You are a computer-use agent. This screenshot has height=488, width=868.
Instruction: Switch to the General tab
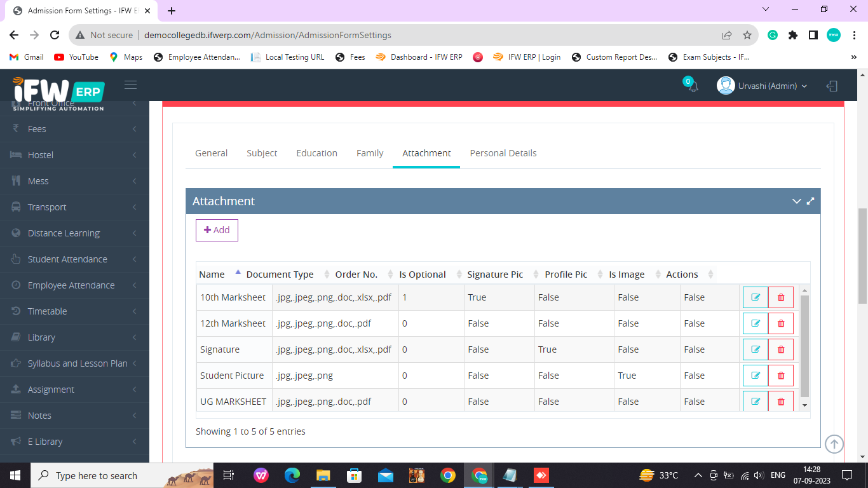tap(211, 153)
